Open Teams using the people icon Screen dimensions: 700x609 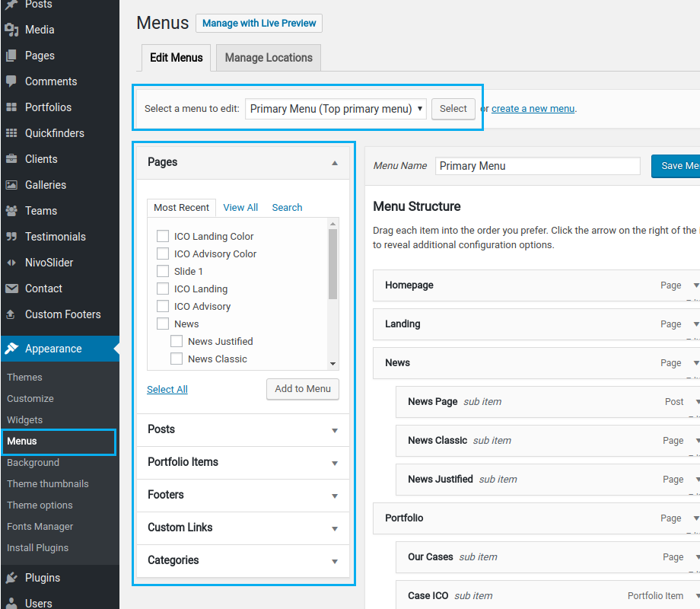[11, 211]
